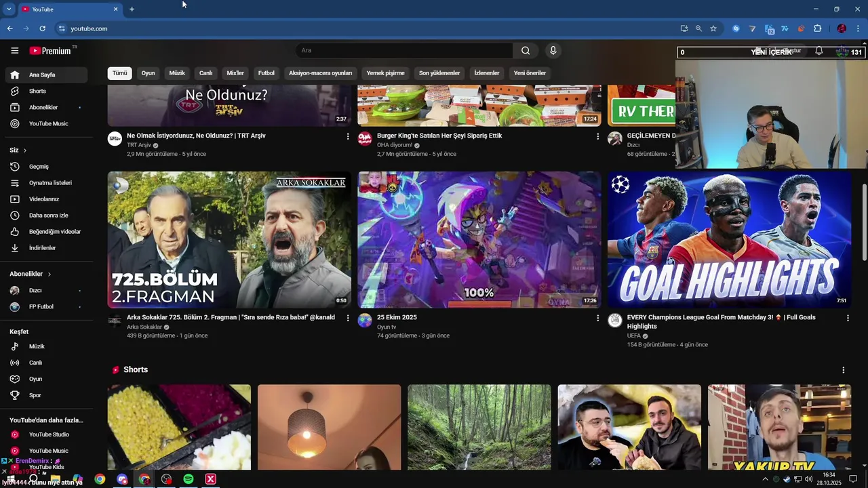
Task: Start voice search with the microphone
Action: pos(553,51)
